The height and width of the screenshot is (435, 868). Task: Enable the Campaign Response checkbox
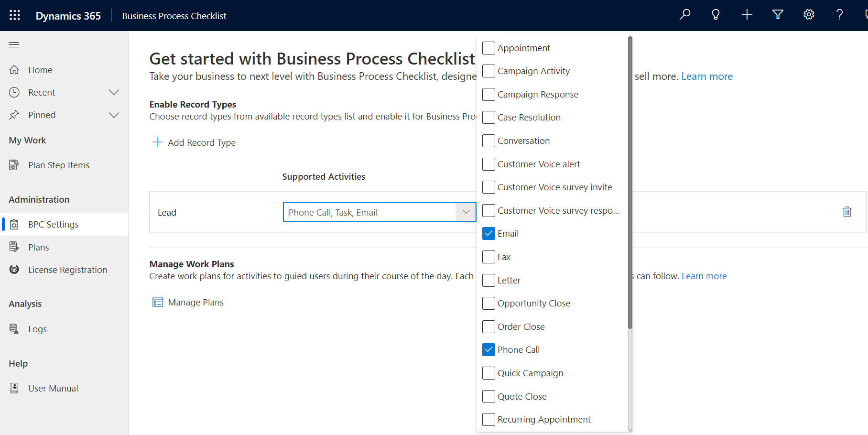click(x=488, y=94)
